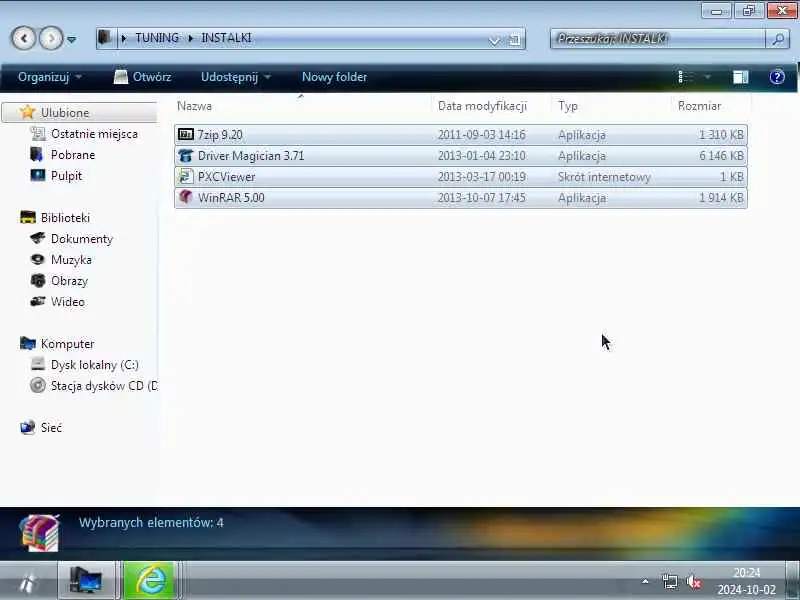This screenshot has height=600, width=800.
Task: Open the recent locations dropdown arrow
Action: 72,39
